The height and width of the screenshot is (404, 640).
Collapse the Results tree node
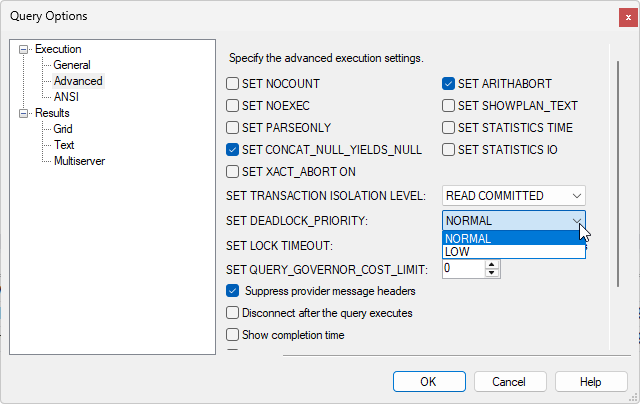23,113
